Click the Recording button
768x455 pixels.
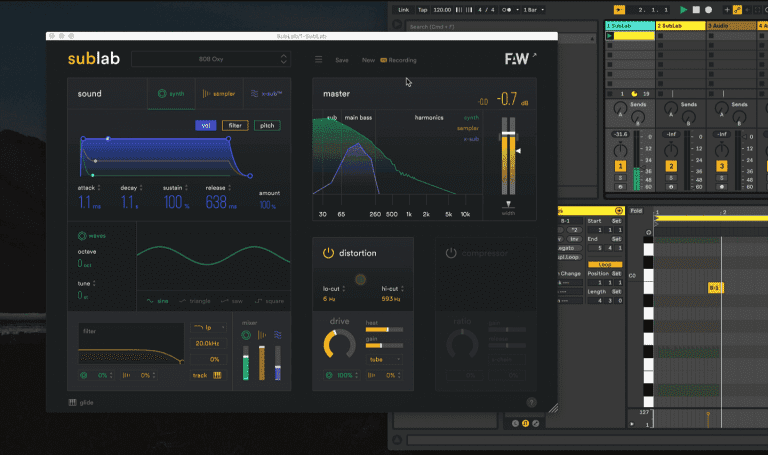(399, 60)
